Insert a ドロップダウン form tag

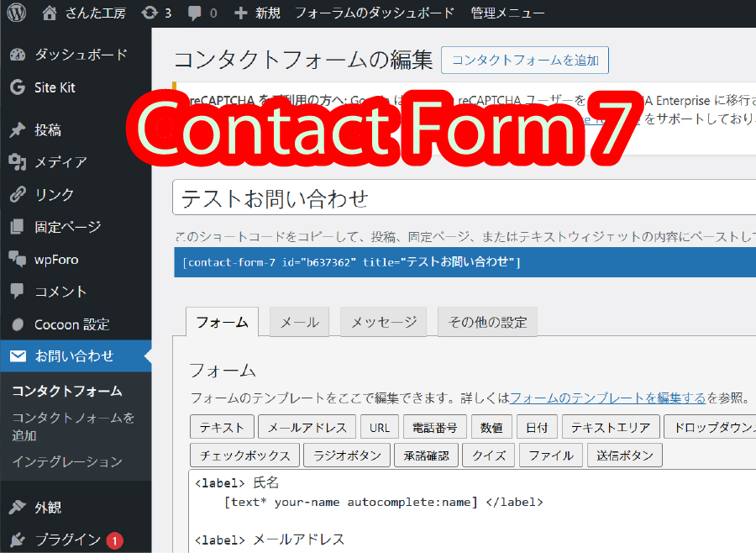[710, 427]
